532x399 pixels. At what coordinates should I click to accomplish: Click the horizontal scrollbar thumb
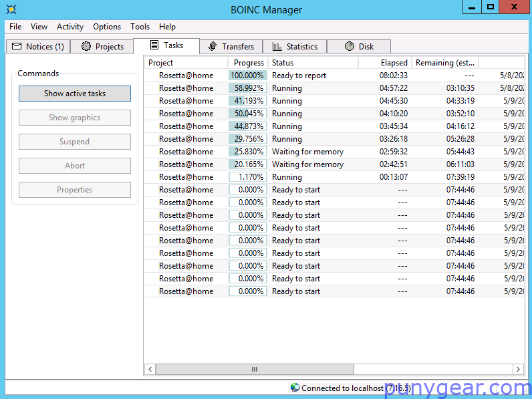[x=255, y=369]
